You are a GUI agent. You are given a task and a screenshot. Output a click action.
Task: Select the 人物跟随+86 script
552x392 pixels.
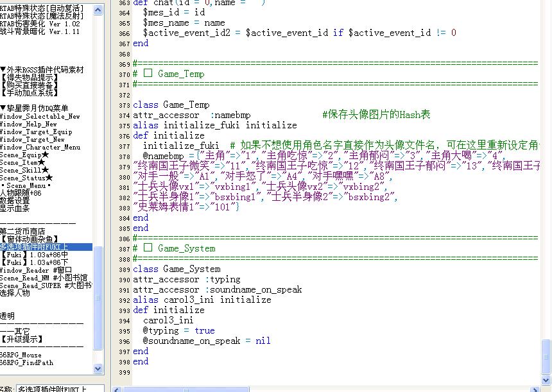tap(21, 193)
